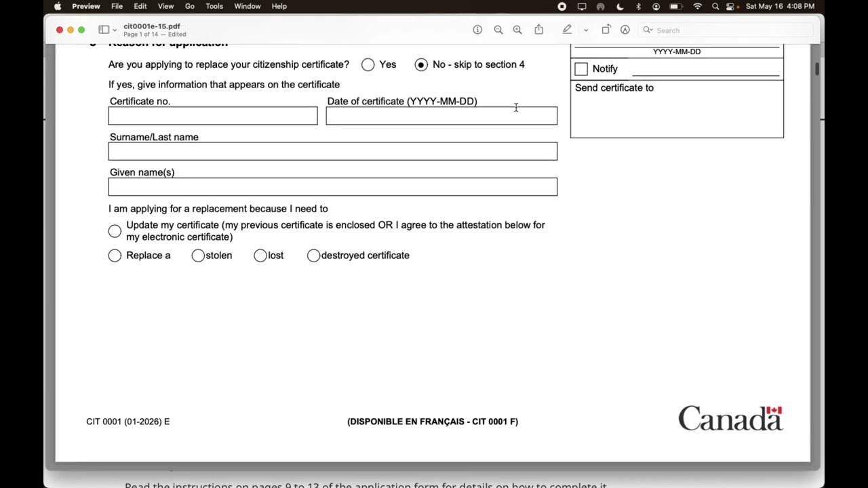Show battery status menu

point(675,6)
